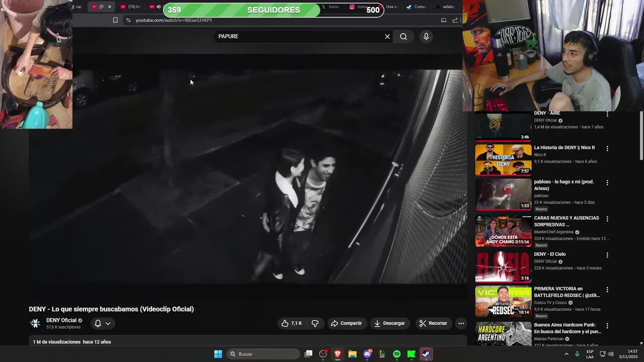Close the active YouTube tab

tap(109, 7)
